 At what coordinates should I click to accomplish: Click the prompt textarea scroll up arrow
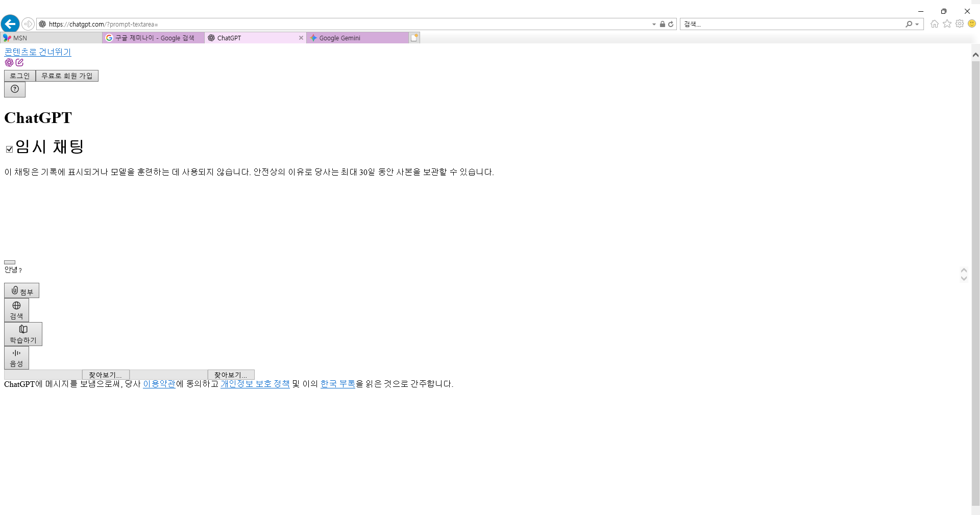click(x=964, y=270)
